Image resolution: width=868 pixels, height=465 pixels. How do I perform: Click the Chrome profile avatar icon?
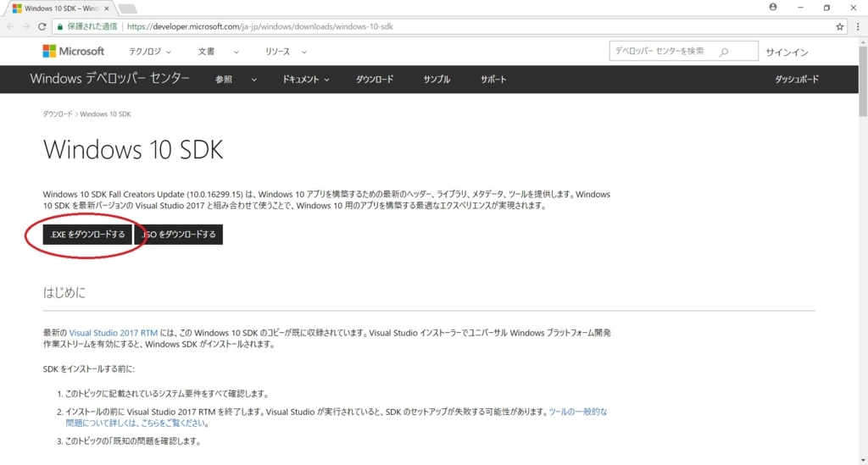click(773, 7)
